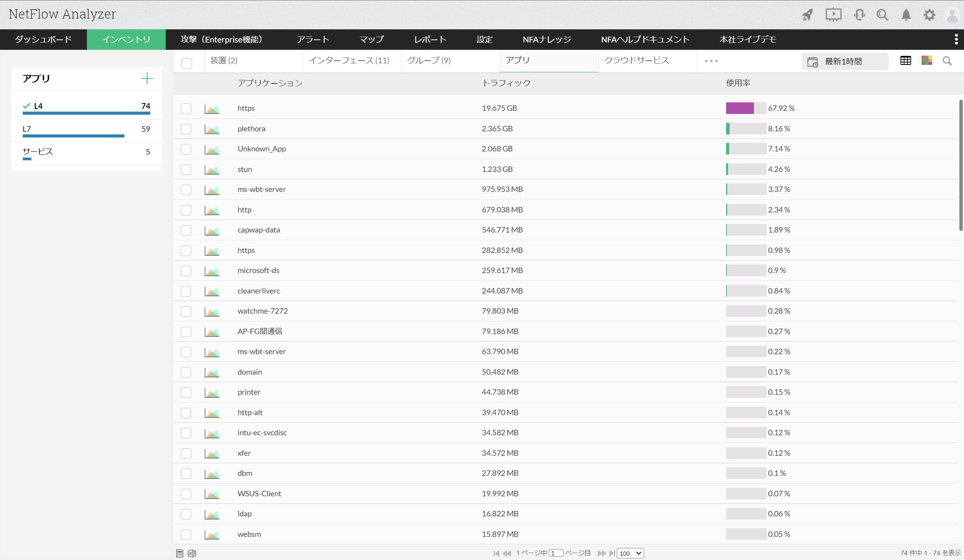Image resolution: width=964 pixels, height=560 pixels.
Task: Click plus icon to add app
Action: 147,78
